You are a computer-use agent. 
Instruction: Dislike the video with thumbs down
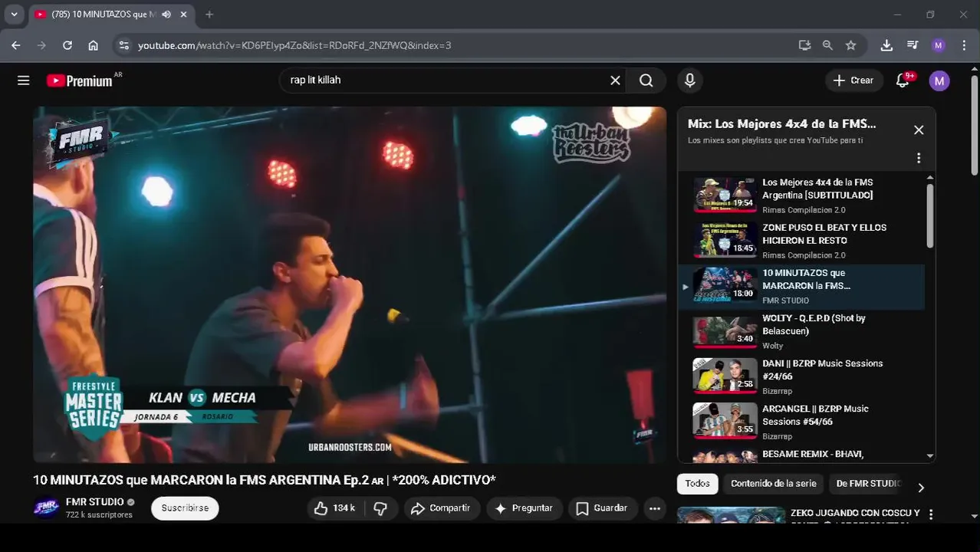tap(380, 508)
